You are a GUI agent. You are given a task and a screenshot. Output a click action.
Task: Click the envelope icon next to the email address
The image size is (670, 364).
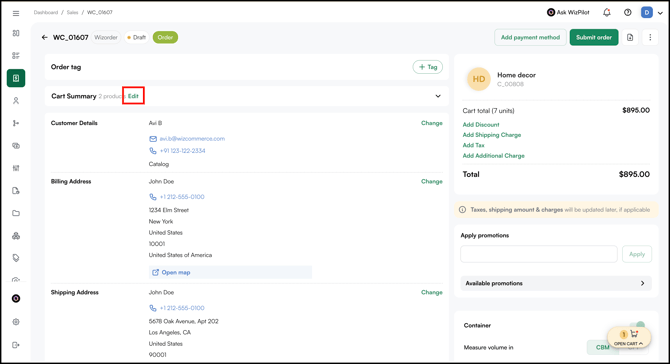point(153,139)
